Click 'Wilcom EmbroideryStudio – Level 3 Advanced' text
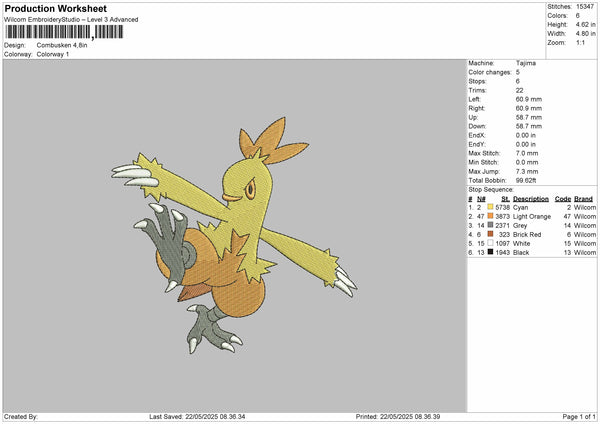The width and height of the screenshot is (600, 424). [x=71, y=20]
